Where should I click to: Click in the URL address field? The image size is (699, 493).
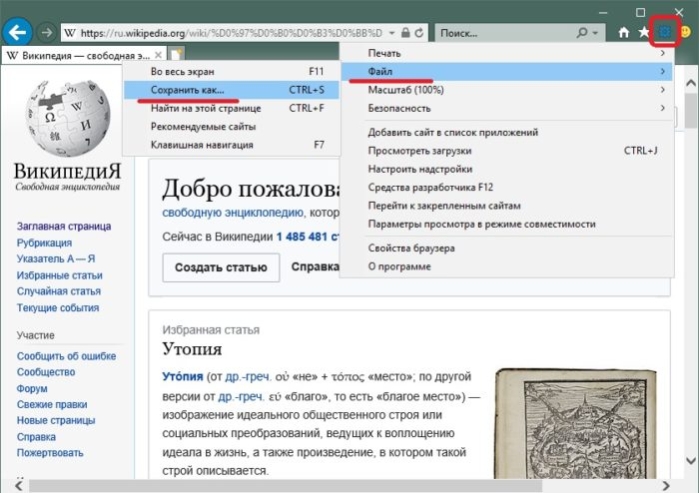tap(231, 33)
